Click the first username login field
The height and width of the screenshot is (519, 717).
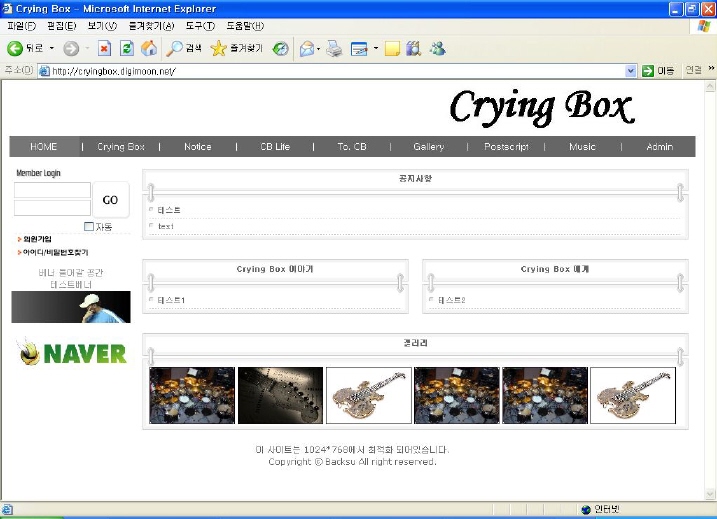click(52, 190)
